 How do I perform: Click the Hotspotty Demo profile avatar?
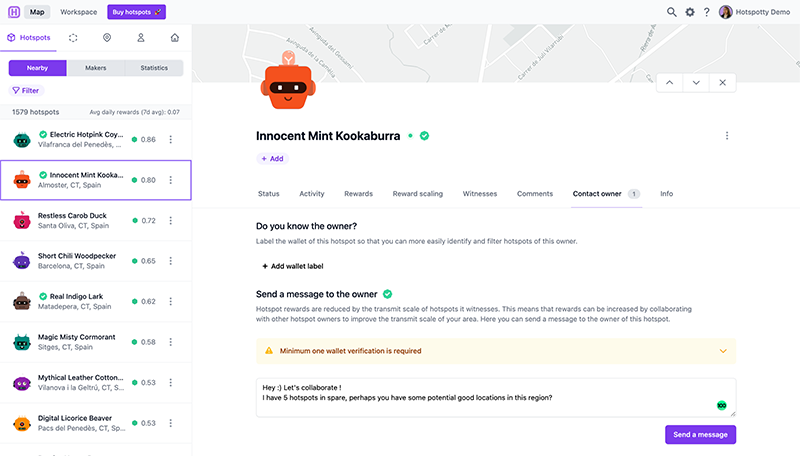(726, 12)
